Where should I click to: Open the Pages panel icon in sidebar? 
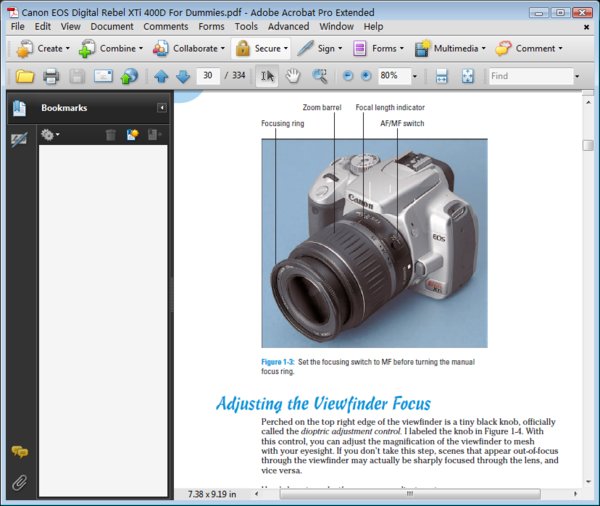(20, 108)
